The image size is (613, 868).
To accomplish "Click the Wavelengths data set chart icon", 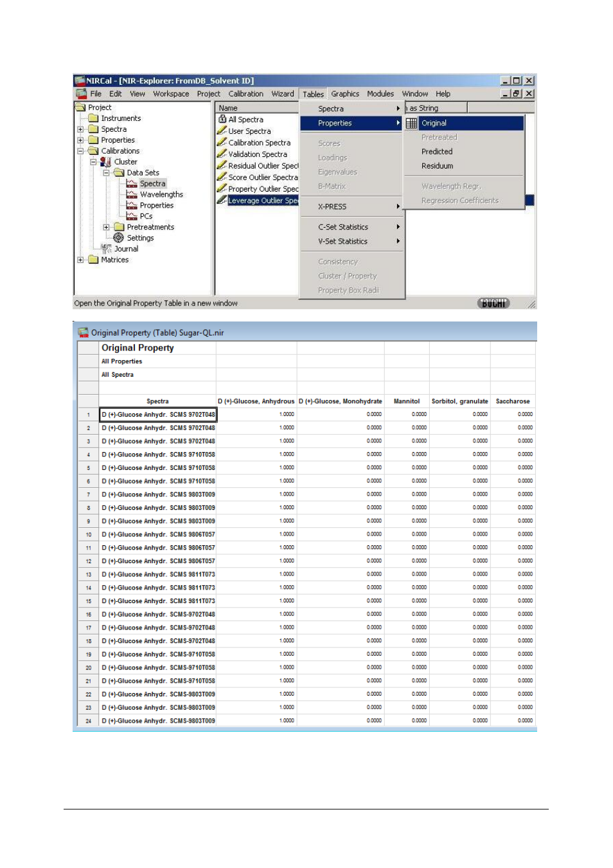I will (x=132, y=194).
